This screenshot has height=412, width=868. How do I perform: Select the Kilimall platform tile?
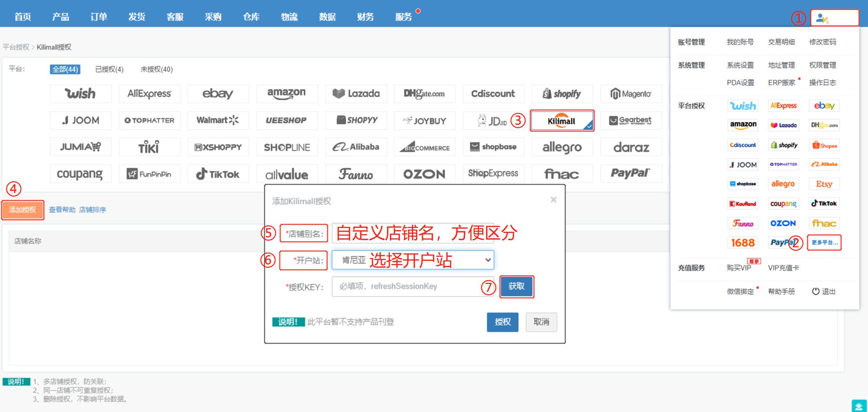coord(562,121)
